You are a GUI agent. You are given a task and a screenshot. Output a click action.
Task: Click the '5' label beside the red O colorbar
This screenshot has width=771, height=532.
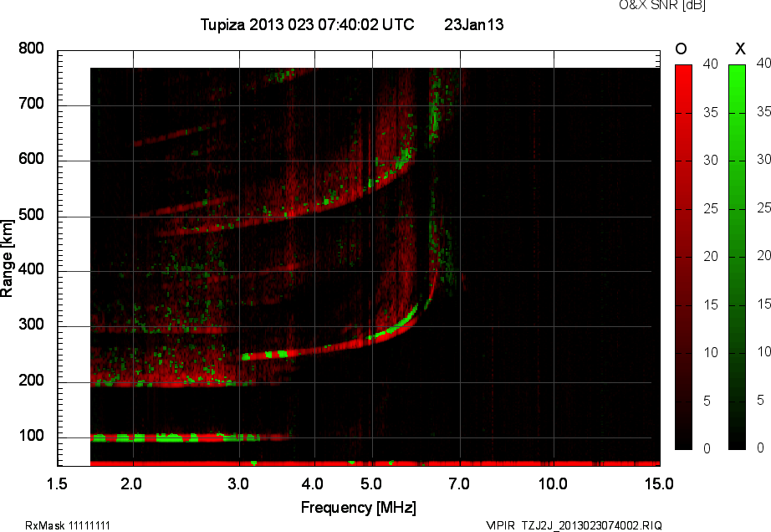tap(707, 401)
